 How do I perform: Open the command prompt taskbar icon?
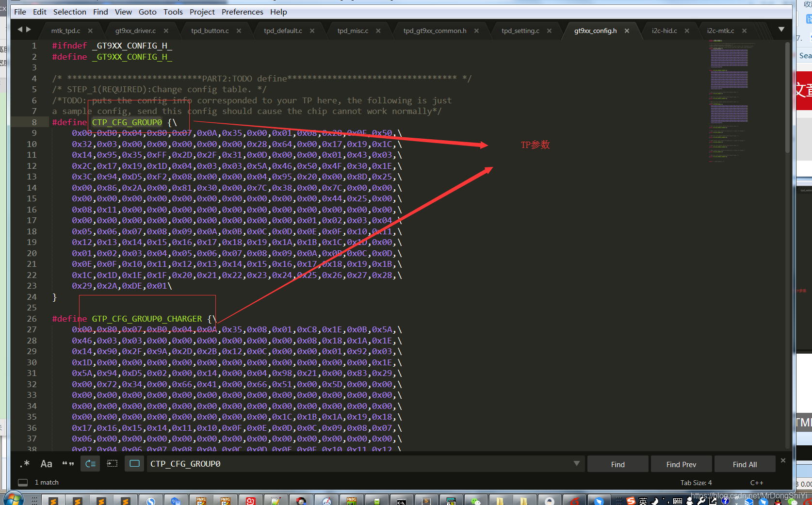[401, 500]
